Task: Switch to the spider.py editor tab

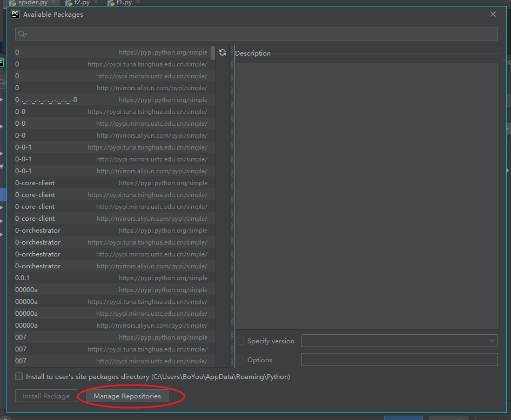Action: pyautogui.click(x=32, y=3)
